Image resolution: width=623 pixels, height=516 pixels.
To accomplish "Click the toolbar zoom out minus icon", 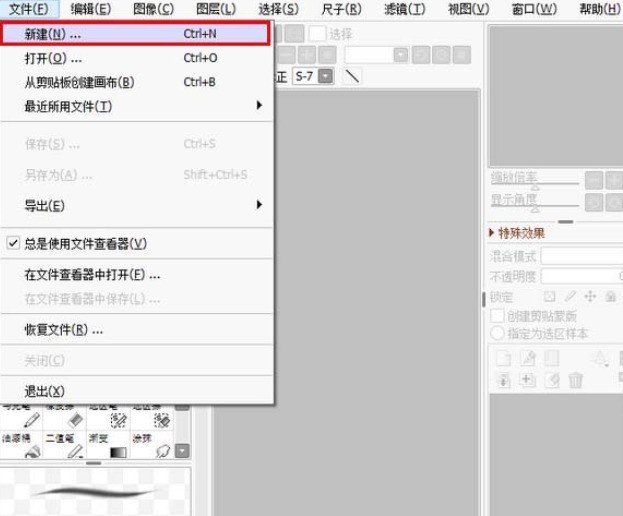I will tap(286, 55).
